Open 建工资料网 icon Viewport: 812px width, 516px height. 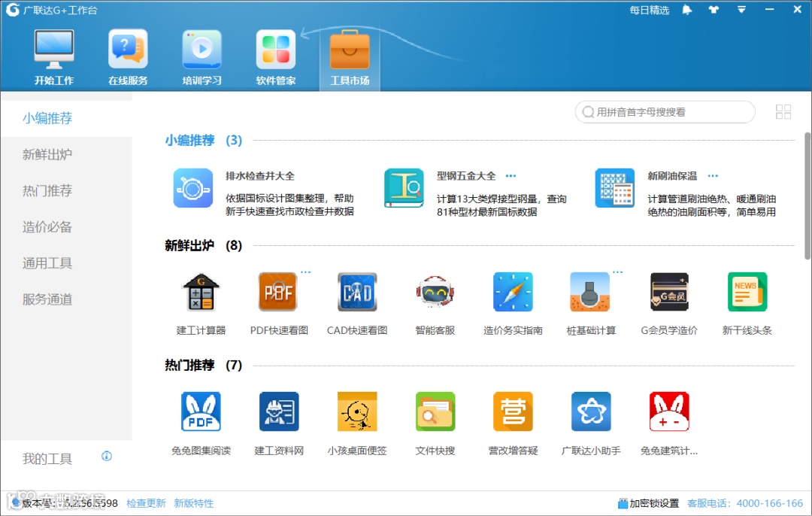pyautogui.click(x=279, y=411)
